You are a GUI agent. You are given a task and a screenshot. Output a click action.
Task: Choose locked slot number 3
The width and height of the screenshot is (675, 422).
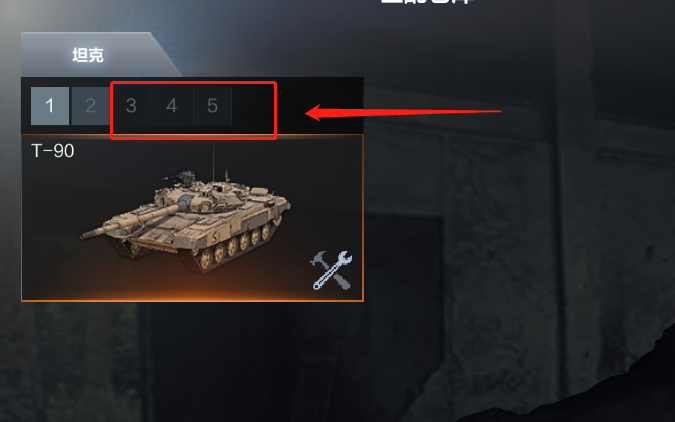pos(131,106)
